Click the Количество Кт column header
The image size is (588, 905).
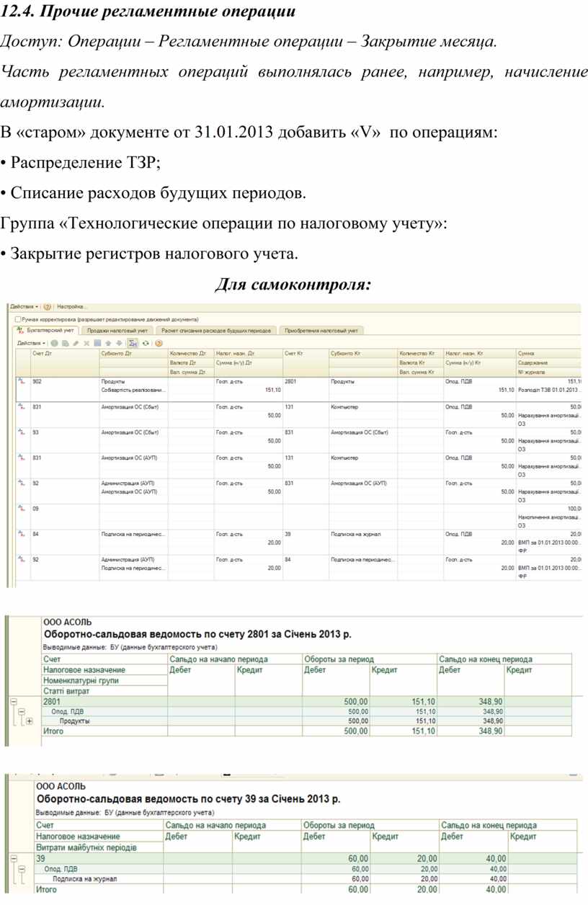(x=419, y=353)
